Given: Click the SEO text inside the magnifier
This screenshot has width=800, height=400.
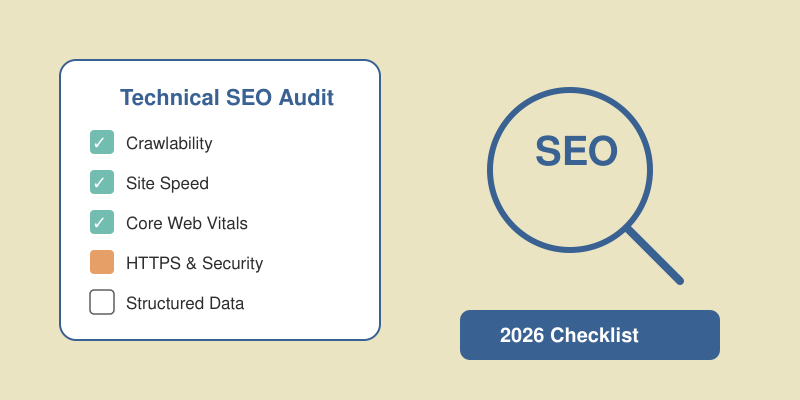Looking at the screenshot, I should (576, 152).
